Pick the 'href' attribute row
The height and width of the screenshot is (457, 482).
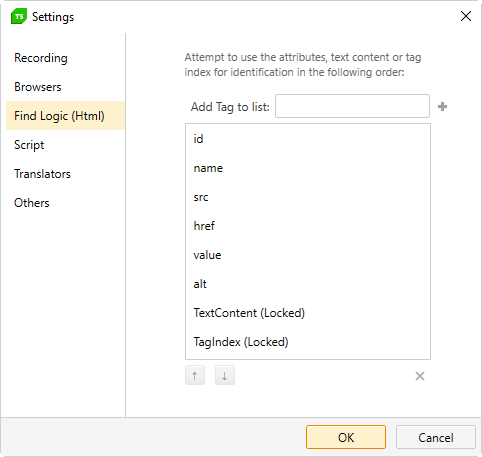coord(308,226)
